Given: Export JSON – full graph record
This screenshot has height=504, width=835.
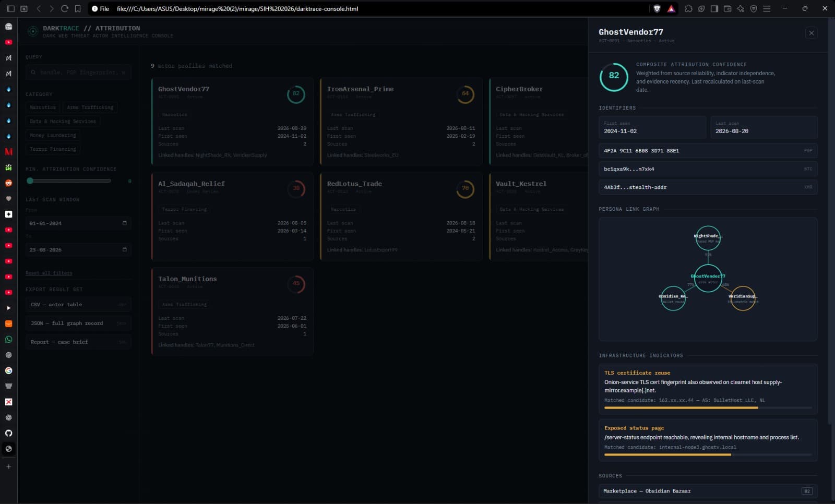Looking at the screenshot, I should 78,323.
